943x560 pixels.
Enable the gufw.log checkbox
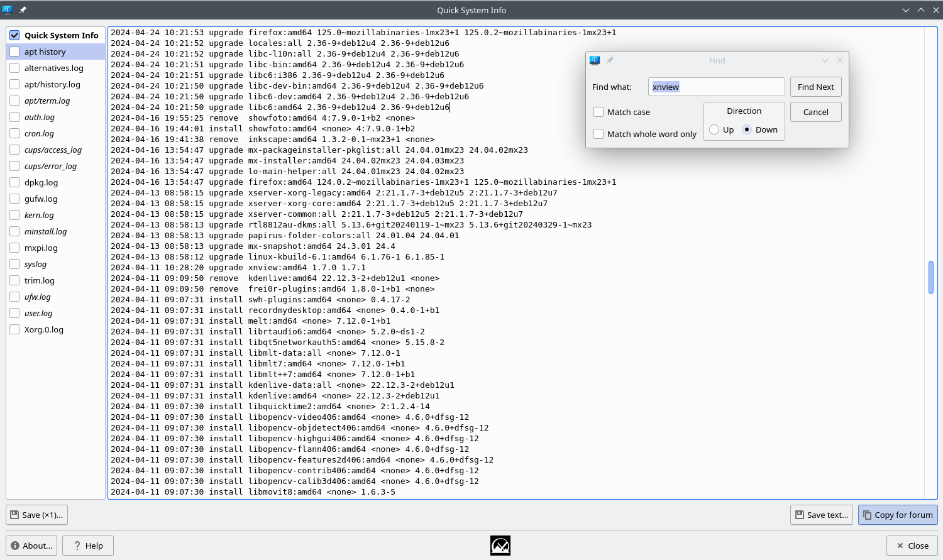(14, 199)
